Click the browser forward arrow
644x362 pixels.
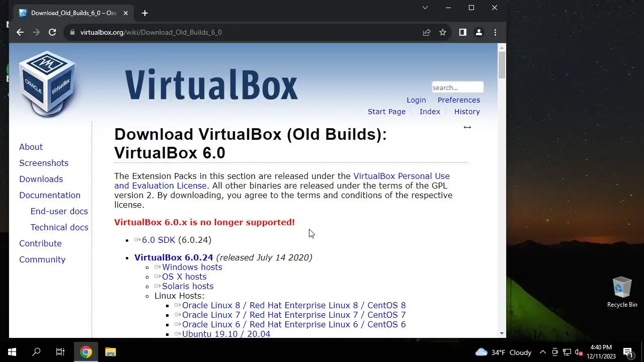pos(36,32)
